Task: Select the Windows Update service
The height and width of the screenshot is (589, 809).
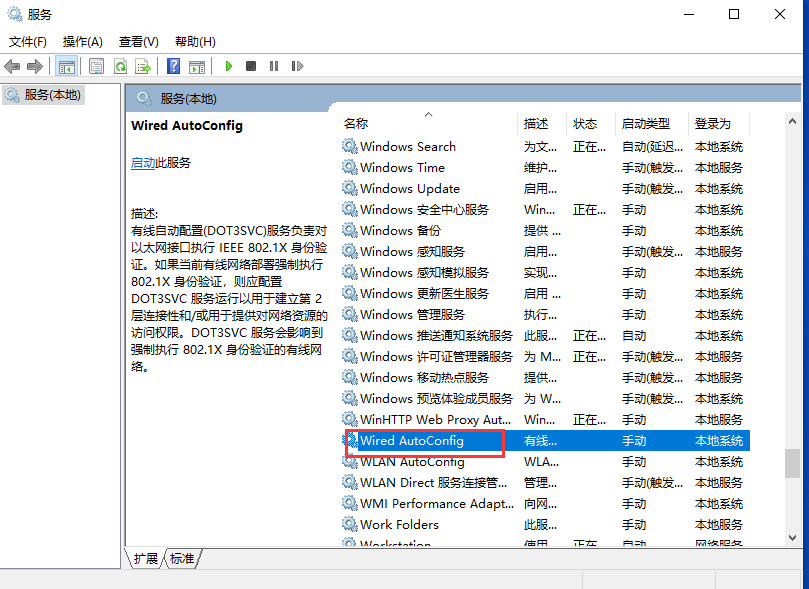Action: [410, 188]
